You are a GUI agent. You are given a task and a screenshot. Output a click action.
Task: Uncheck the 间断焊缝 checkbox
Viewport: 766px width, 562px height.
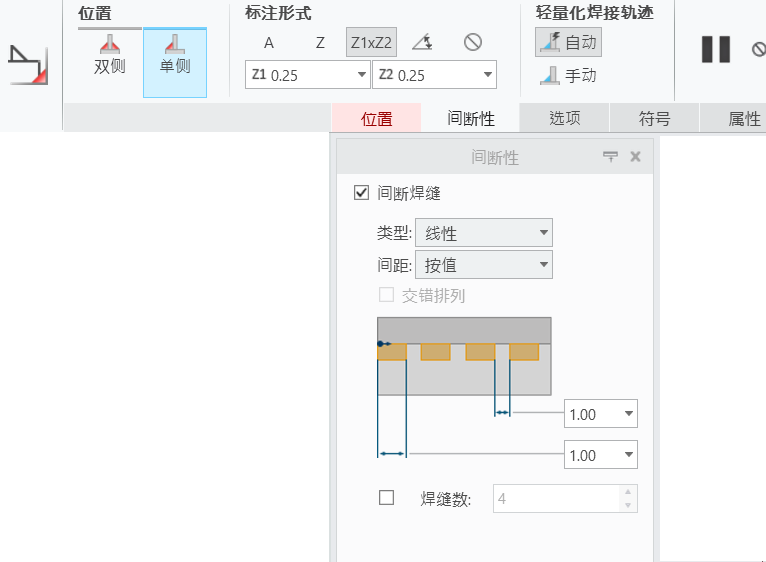(x=362, y=193)
